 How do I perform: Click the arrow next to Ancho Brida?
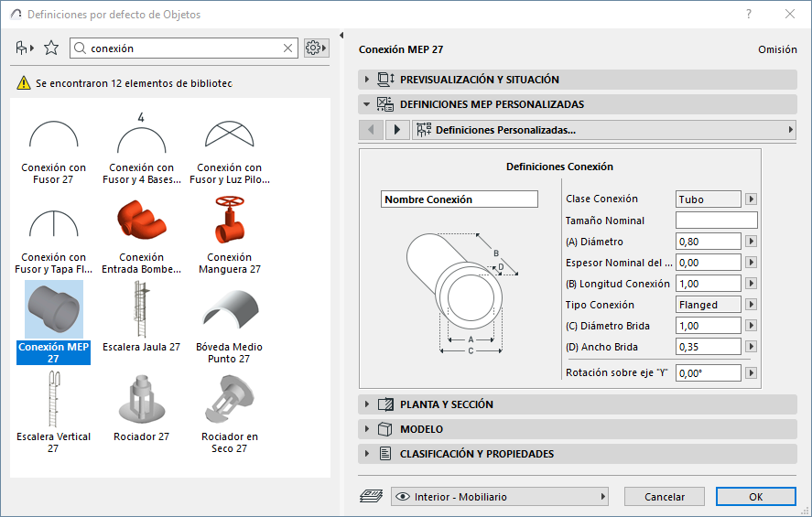pyautogui.click(x=751, y=346)
